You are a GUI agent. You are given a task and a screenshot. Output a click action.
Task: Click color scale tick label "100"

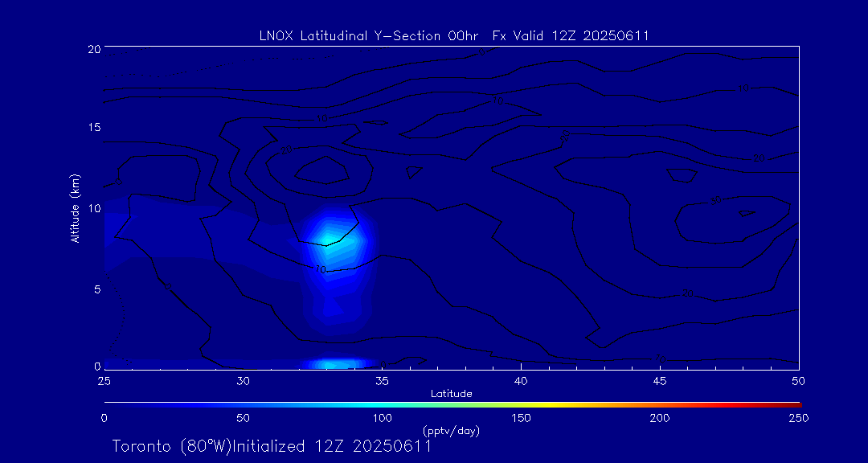[382, 418]
